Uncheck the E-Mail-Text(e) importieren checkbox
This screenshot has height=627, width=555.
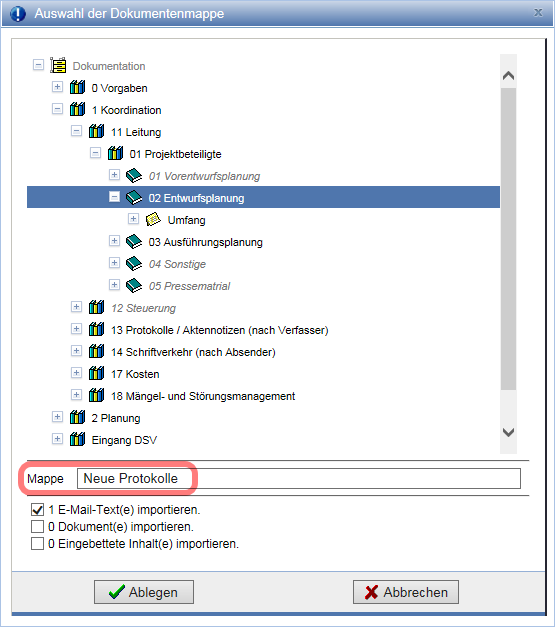[38, 510]
